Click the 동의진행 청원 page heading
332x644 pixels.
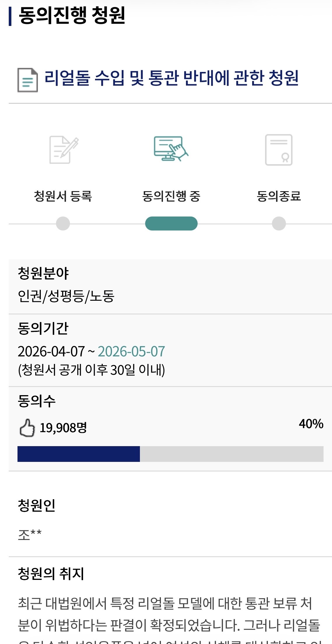[x=72, y=15]
